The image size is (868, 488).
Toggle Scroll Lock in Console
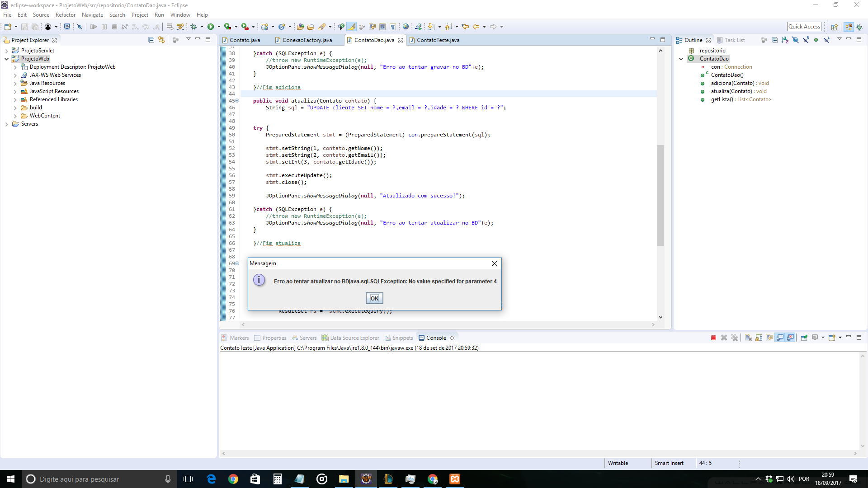coord(759,338)
